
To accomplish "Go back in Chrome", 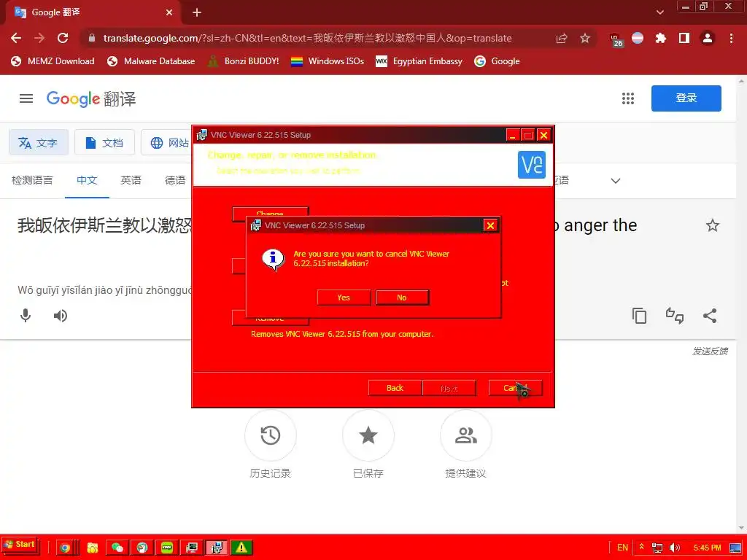I will [x=16, y=38].
